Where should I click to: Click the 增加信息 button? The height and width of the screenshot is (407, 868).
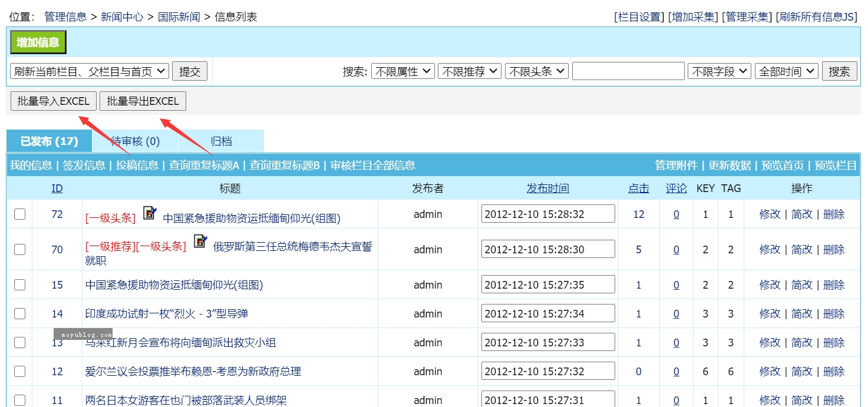click(38, 42)
